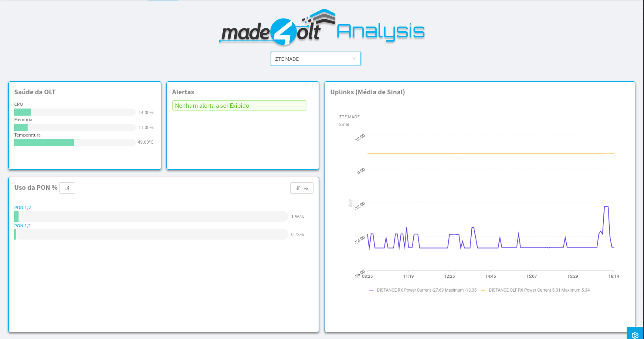Toggle DISTANCE RX Power Current series label

tap(426, 290)
